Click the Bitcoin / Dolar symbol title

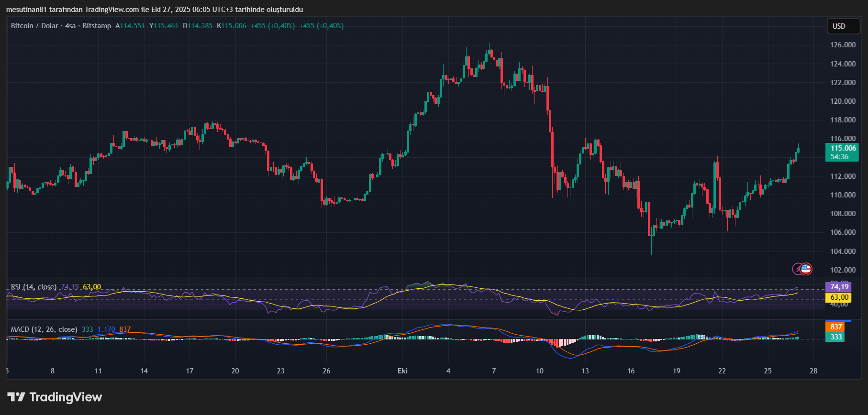pyautogui.click(x=34, y=26)
